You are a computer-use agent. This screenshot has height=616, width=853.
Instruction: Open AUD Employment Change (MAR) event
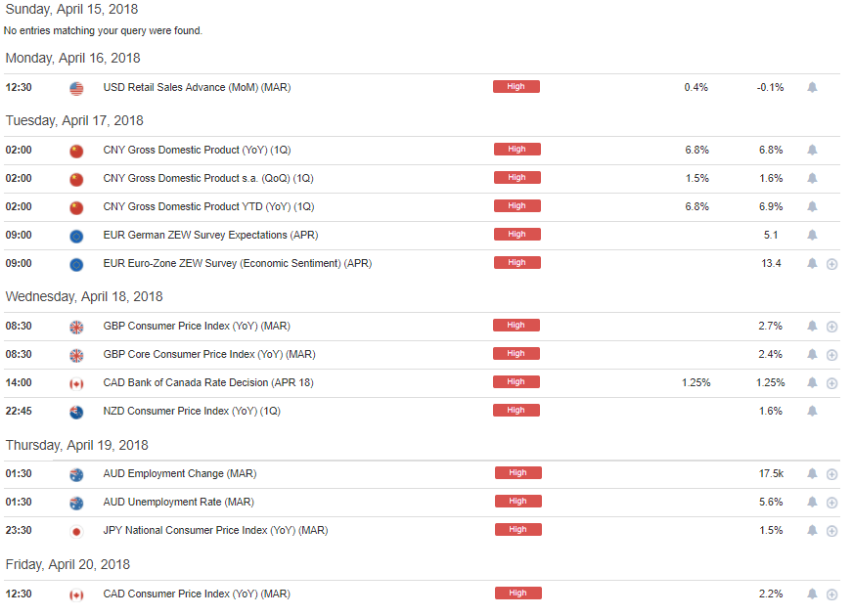tap(180, 473)
